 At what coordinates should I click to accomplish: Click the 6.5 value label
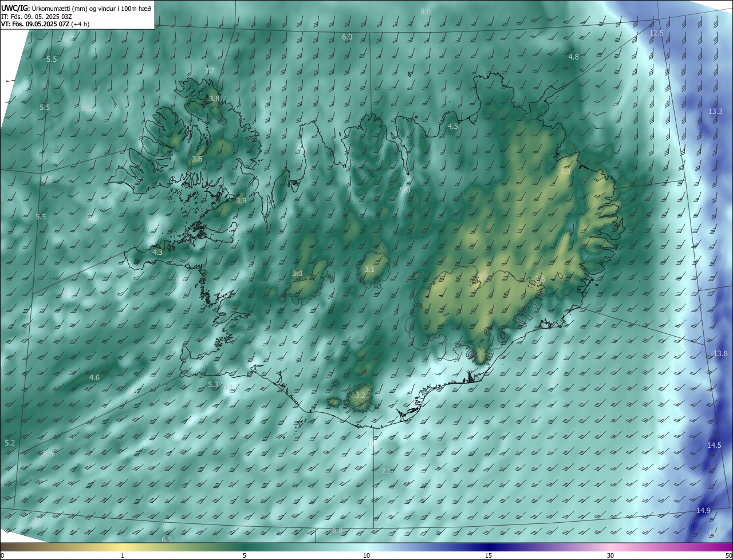point(167,540)
